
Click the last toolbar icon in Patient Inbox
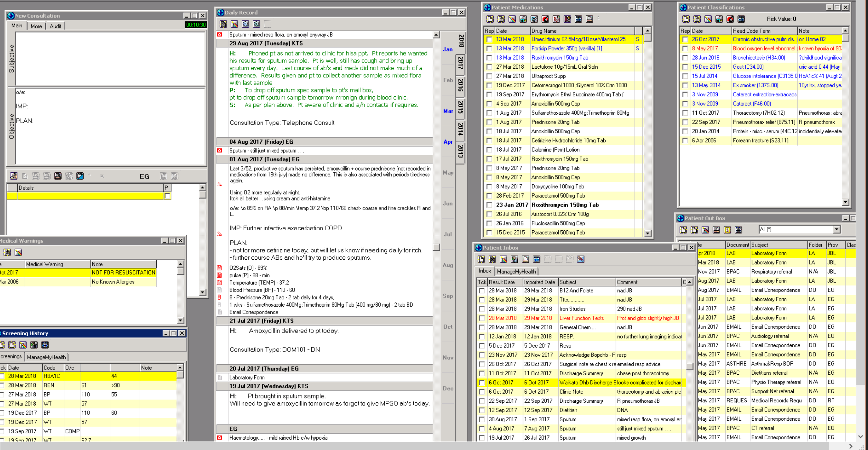[580, 259]
